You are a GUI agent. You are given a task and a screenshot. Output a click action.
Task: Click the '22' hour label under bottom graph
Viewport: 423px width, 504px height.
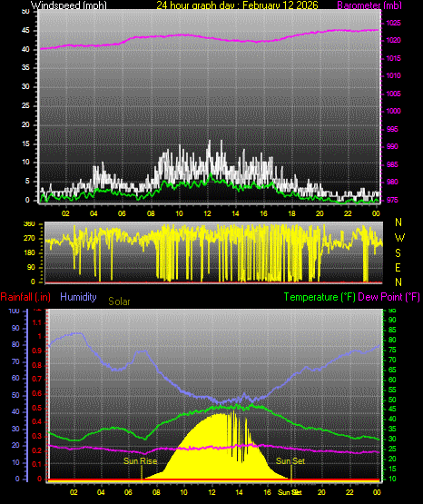click(x=349, y=492)
